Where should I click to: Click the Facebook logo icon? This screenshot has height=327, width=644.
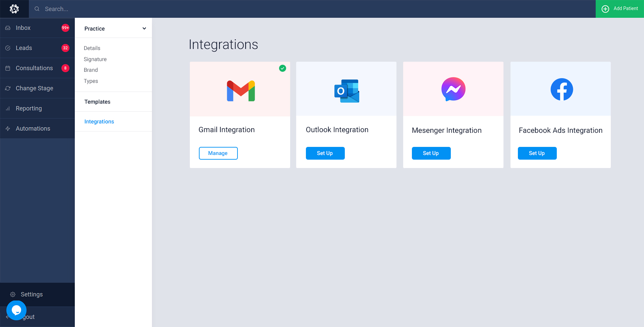click(x=562, y=89)
